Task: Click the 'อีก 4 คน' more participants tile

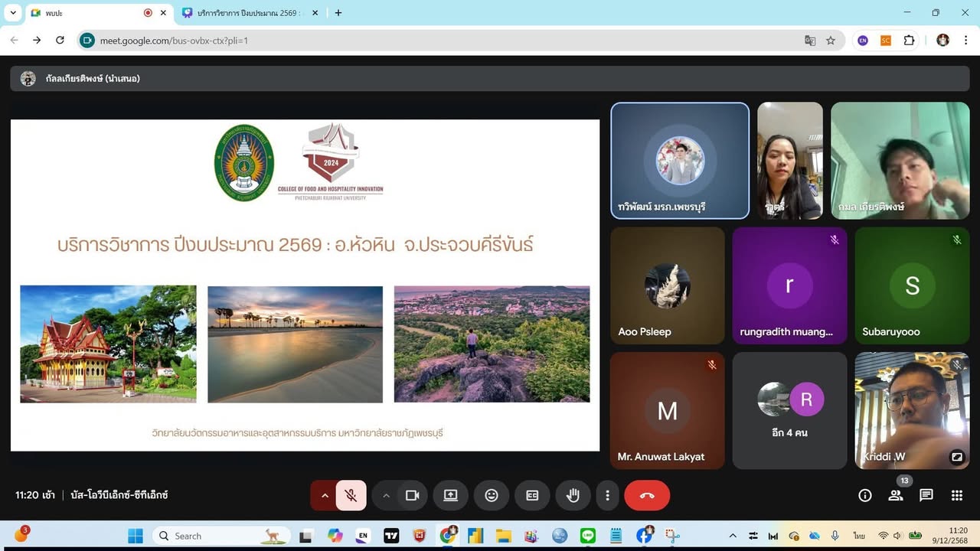Action: coord(789,410)
